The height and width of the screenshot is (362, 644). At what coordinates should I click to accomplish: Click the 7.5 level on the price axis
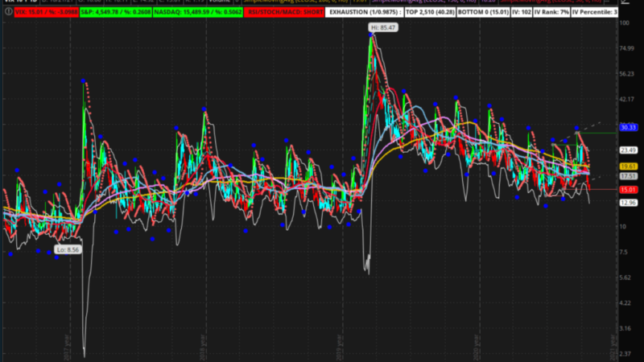[624, 252]
